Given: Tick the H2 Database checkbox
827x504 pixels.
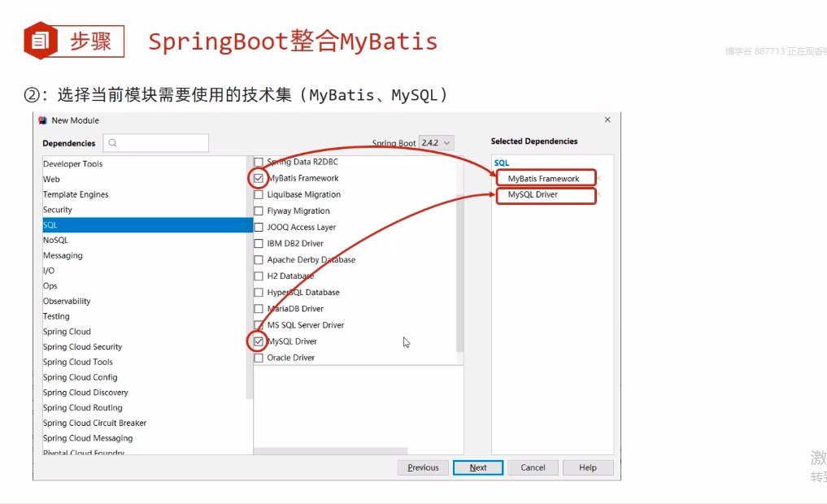Looking at the screenshot, I should point(259,276).
